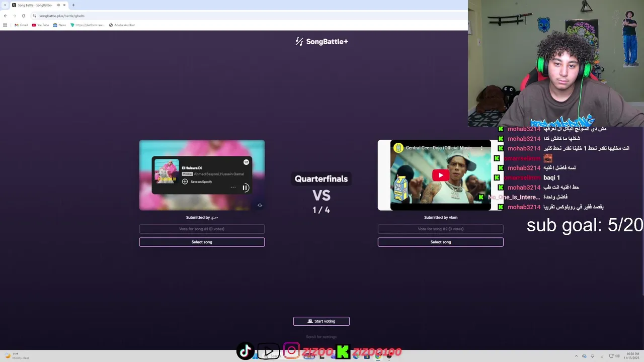The width and height of the screenshot is (644, 362).
Task: Close the Song Battle tab
Action: pyautogui.click(x=64, y=5)
